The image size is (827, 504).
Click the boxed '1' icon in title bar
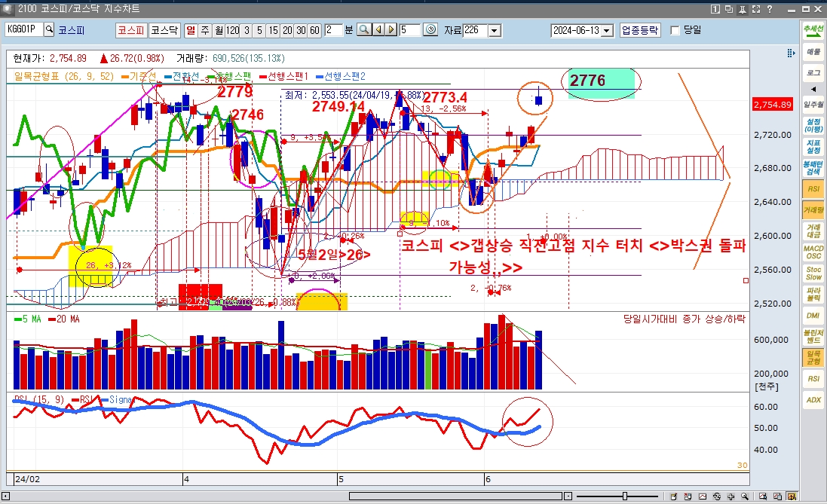pyautogui.click(x=715, y=9)
